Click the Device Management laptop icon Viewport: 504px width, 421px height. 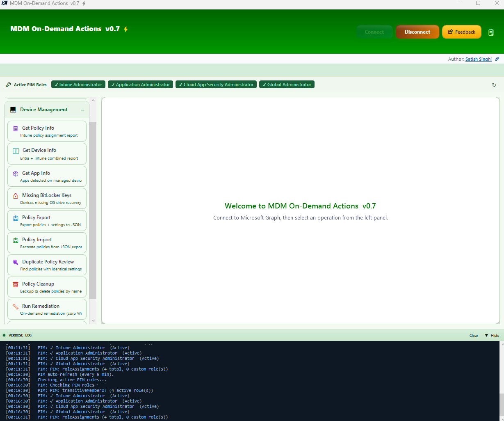tap(13, 110)
